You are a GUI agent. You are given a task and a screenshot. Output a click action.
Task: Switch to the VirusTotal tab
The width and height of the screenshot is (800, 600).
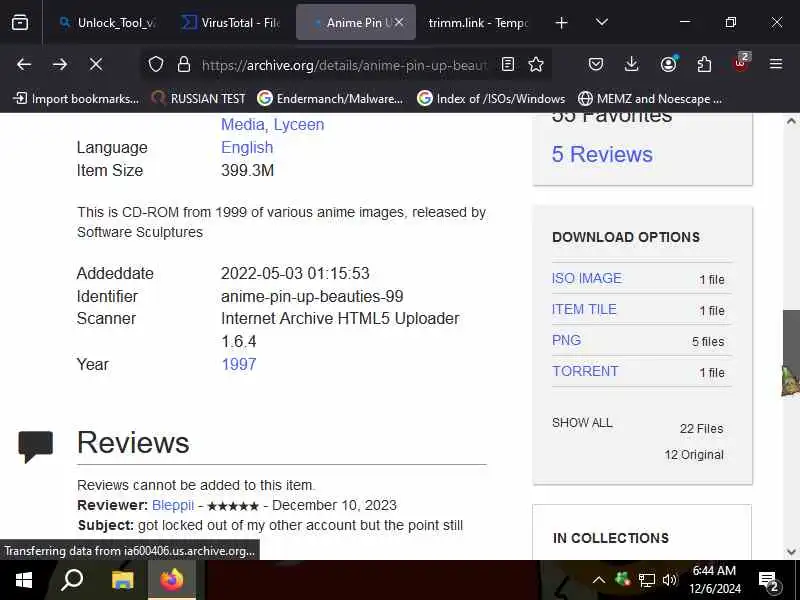231,22
